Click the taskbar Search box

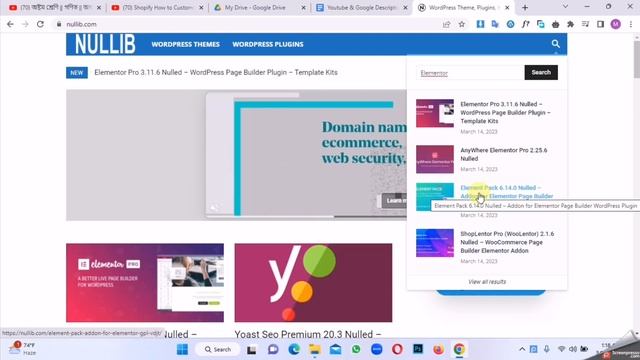tap(218, 349)
